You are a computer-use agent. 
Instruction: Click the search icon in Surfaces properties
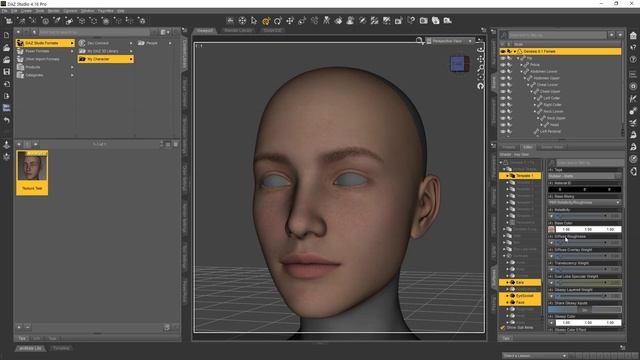click(552, 163)
